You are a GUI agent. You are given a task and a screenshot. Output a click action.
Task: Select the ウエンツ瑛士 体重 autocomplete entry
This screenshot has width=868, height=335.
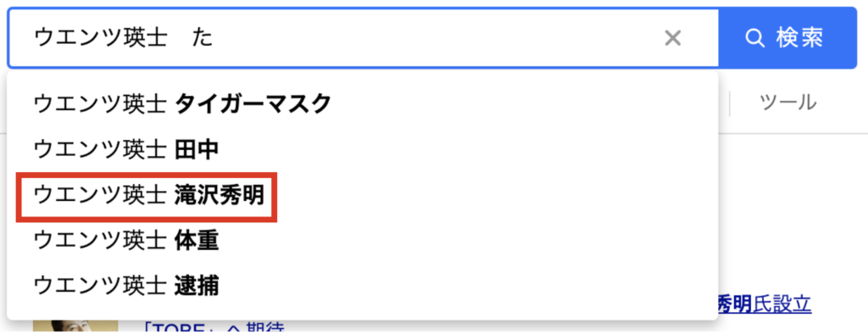coord(363,241)
